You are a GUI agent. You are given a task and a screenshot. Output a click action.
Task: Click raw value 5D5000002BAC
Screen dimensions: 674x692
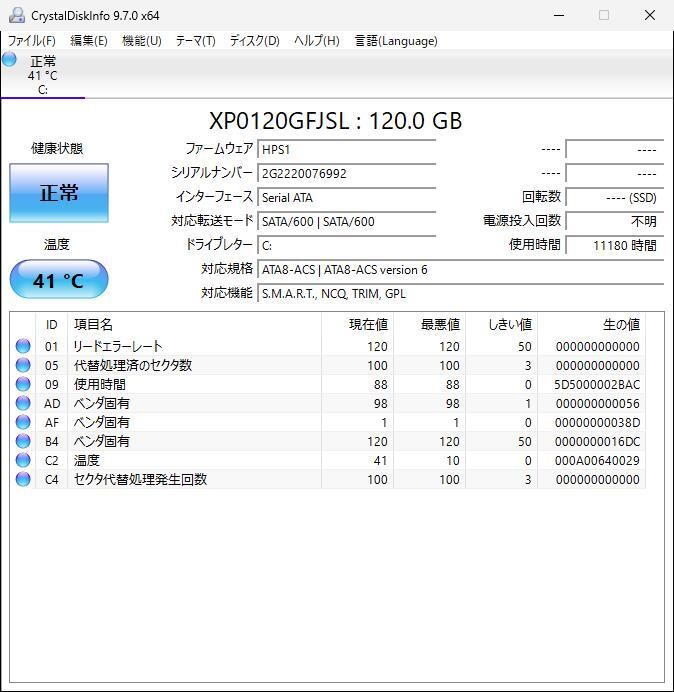pos(597,384)
